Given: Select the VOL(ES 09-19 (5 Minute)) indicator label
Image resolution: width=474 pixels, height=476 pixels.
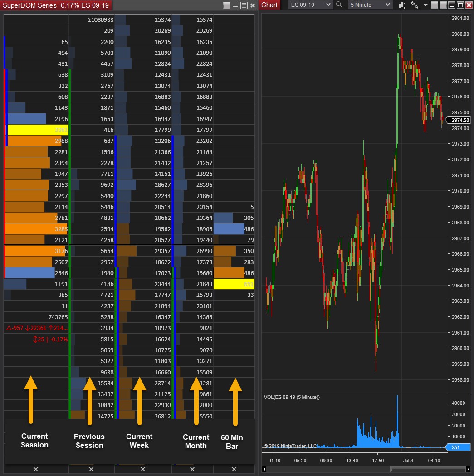Looking at the screenshot, I should [x=292, y=398].
